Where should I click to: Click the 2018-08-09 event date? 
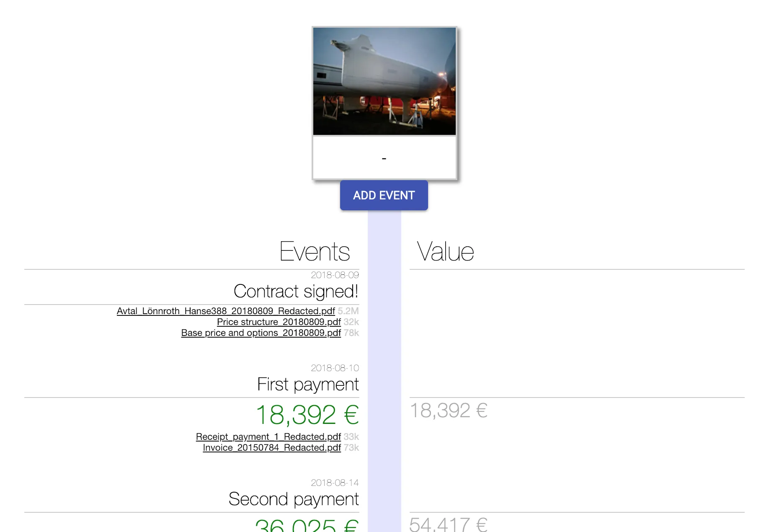pyautogui.click(x=335, y=275)
